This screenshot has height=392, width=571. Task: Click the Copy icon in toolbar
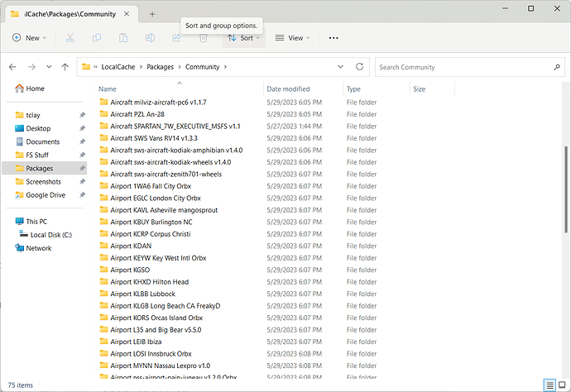[x=97, y=38]
